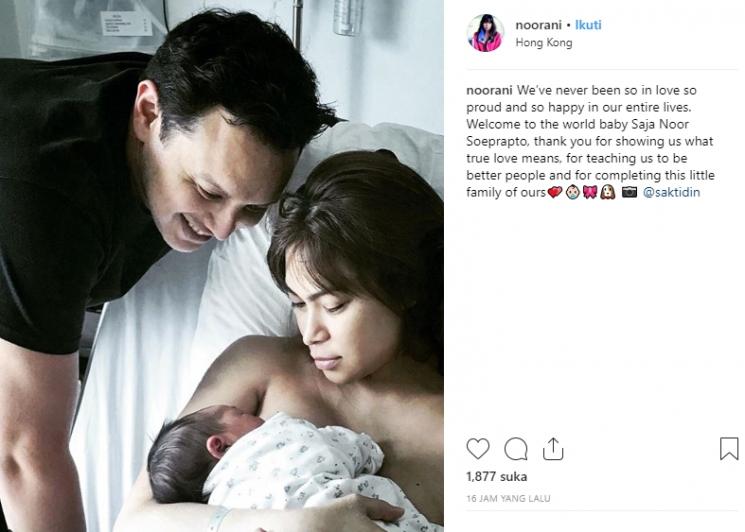
Task: Open the Hong Kong location link
Action: coord(544,43)
